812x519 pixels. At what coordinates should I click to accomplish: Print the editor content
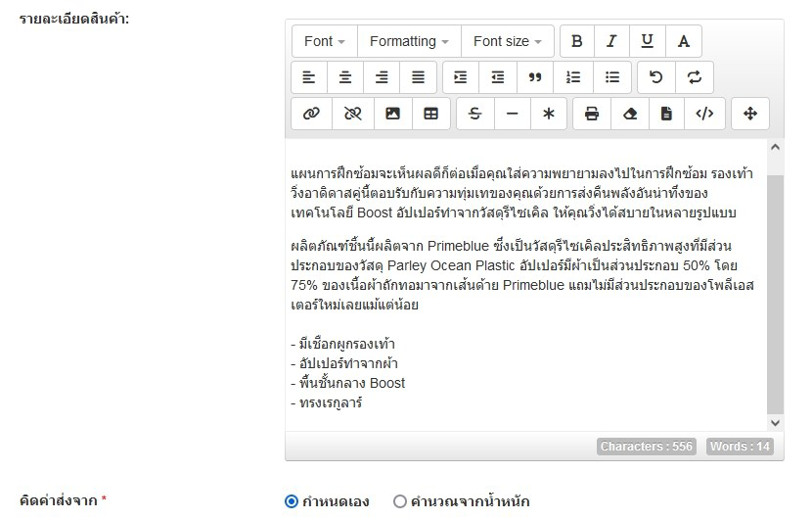[592, 114]
